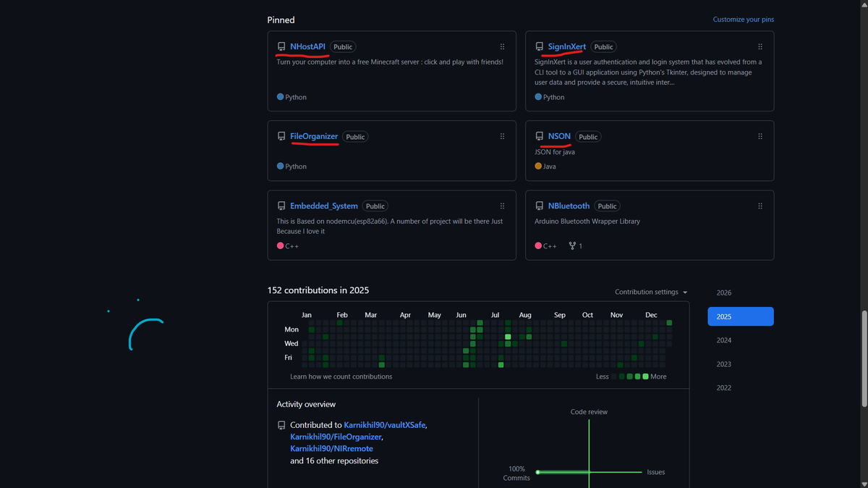Open Karnikhil90/NIRremote contributed repository

(x=331, y=449)
